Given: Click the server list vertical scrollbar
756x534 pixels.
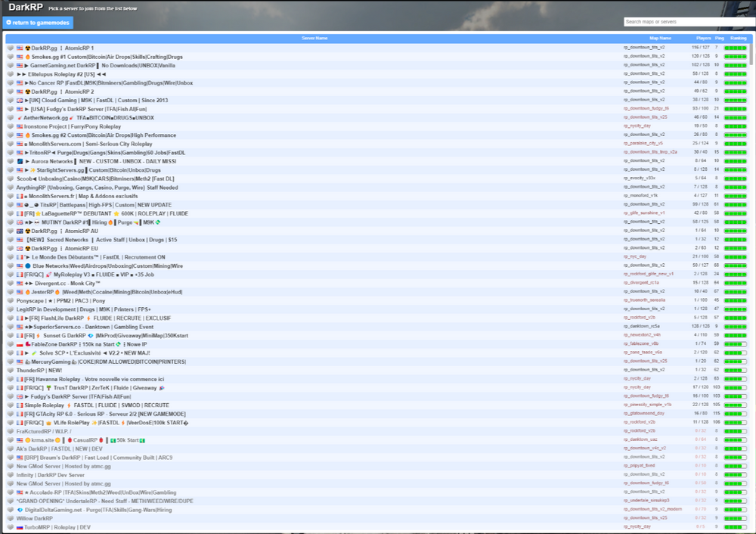Looking at the screenshot, I should point(751,227).
